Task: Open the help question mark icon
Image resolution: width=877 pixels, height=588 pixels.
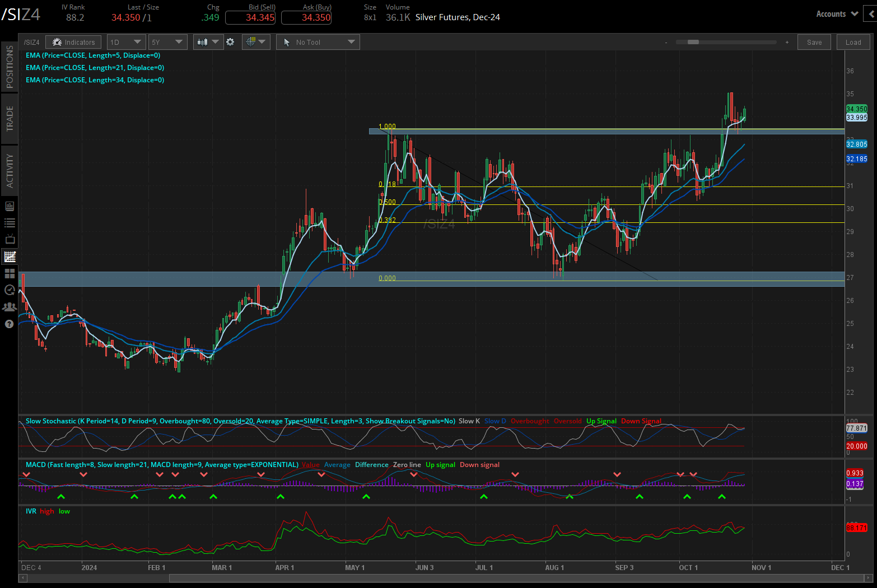Action: pos(10,324)
